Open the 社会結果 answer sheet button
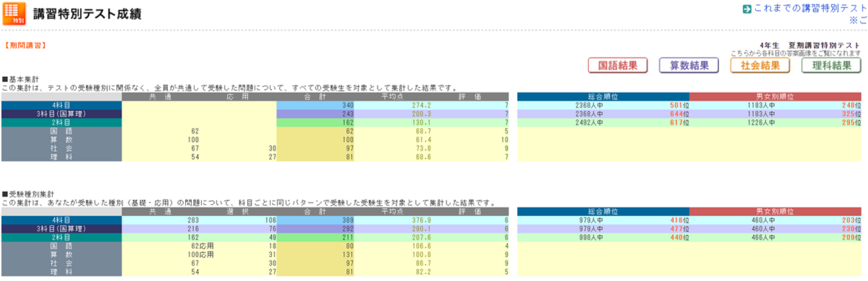Screen dimensions: 868x281 tap(760, 66)
